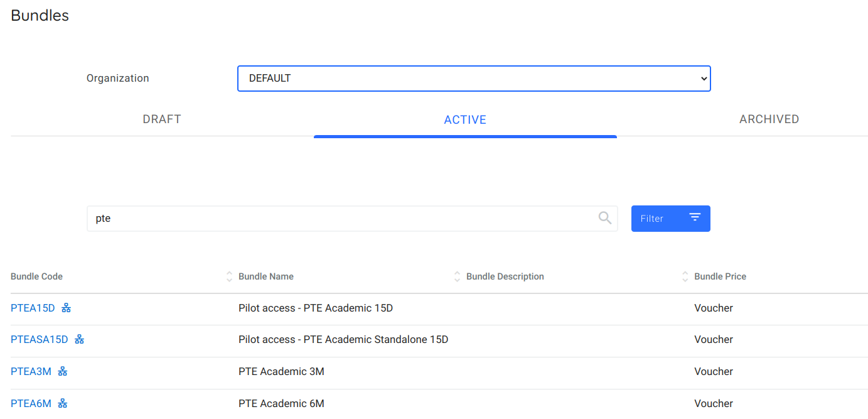Click the magnifying glass search icon
The image size is (868, 419).
tap(604, 218)
